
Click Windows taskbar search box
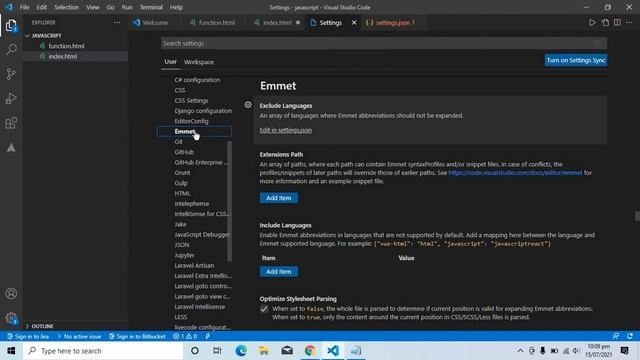103,351
